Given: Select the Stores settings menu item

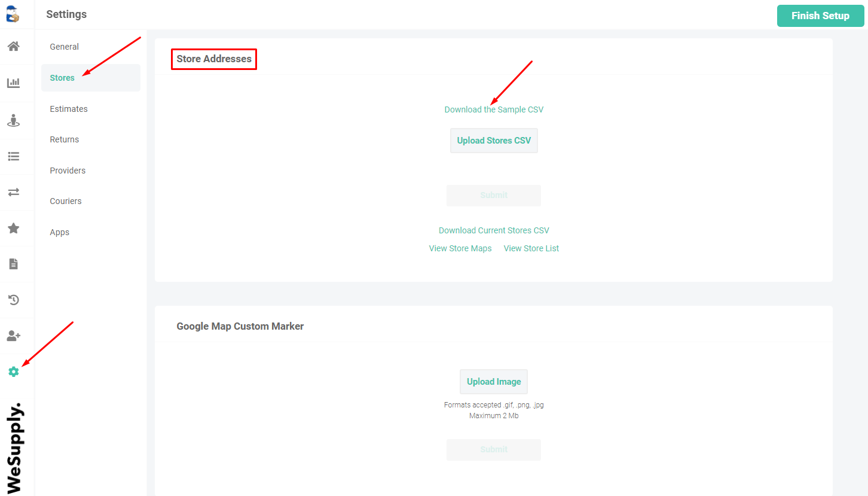Looking at the screenshot, I should pyautogui.click(x=91, y=78).
